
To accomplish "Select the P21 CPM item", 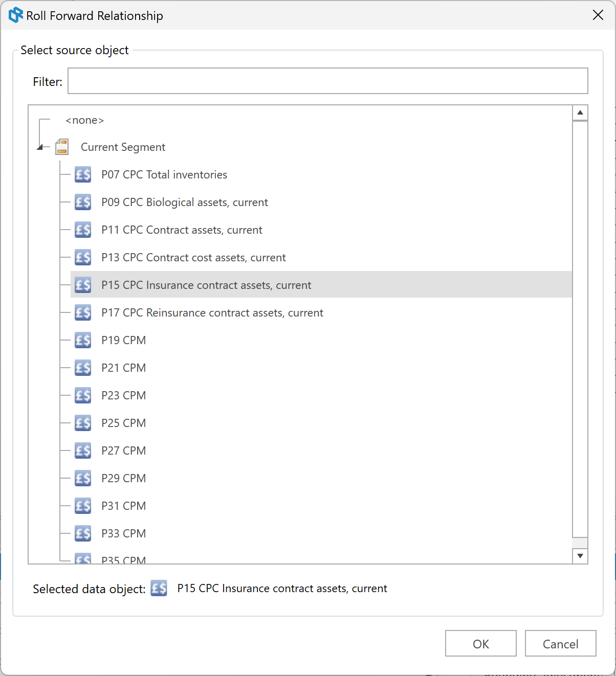I will click(x=124, y=368).
